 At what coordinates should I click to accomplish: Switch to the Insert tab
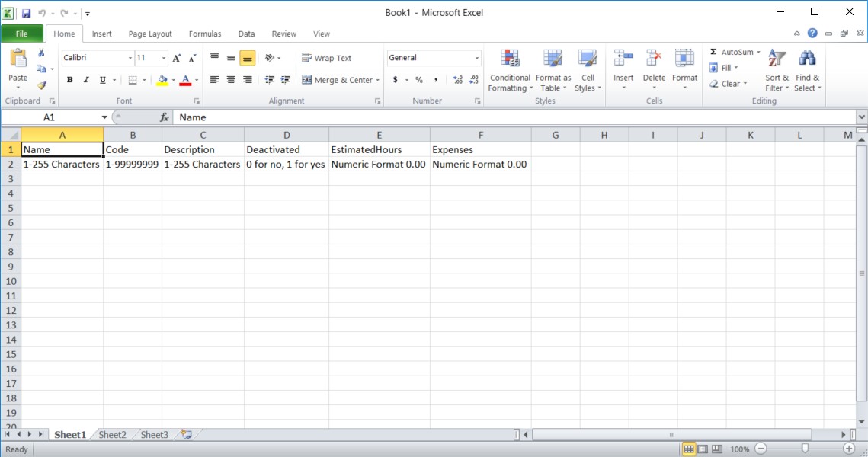point(102,34)
